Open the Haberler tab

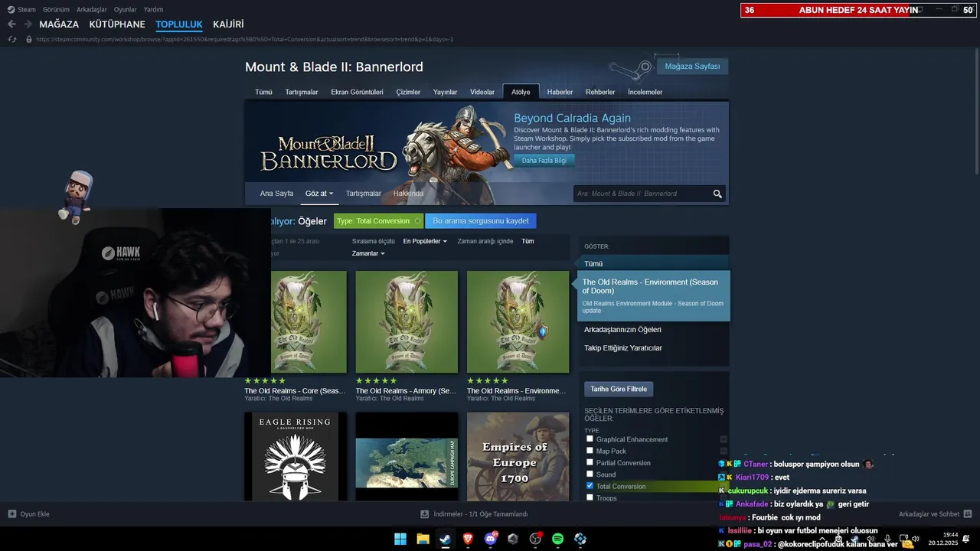point(560,92)
